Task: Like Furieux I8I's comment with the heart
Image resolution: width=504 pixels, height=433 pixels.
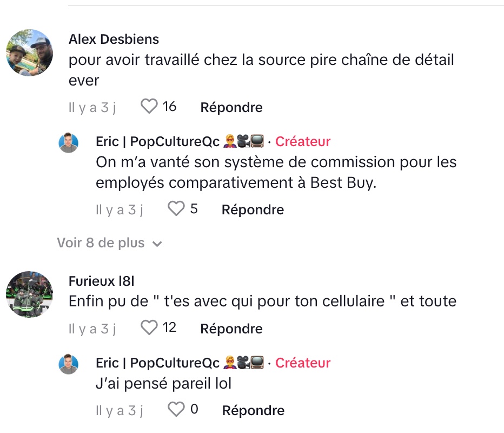Action: click(x=149, y=328)
